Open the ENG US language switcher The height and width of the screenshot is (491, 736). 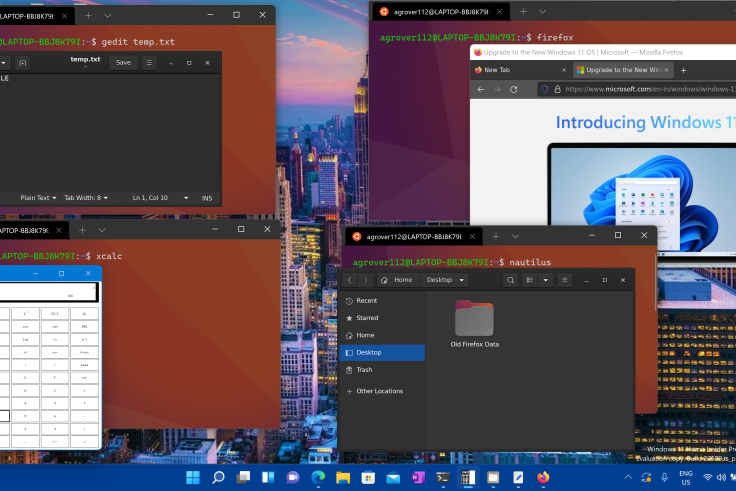click(x=686, y=478)
